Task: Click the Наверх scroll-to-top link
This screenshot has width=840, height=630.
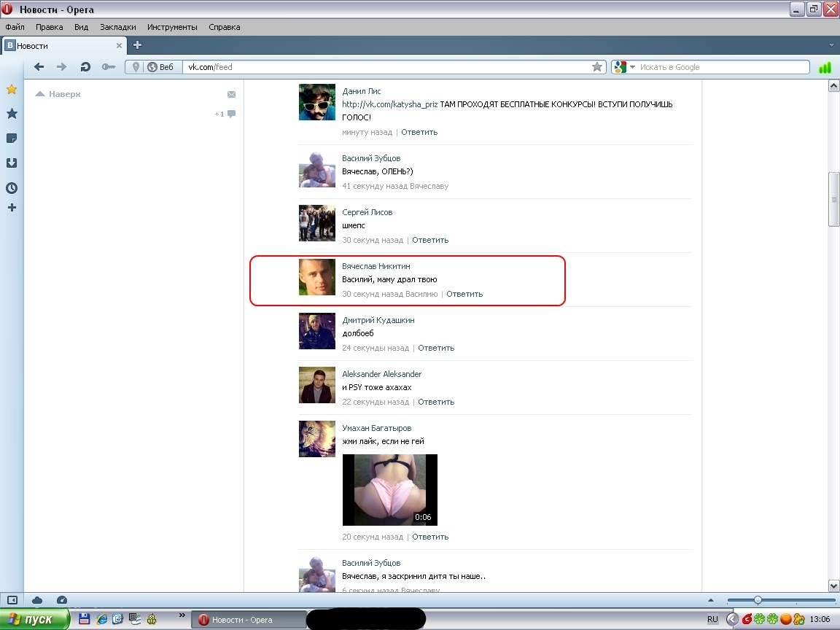Action: click(58, 94)
